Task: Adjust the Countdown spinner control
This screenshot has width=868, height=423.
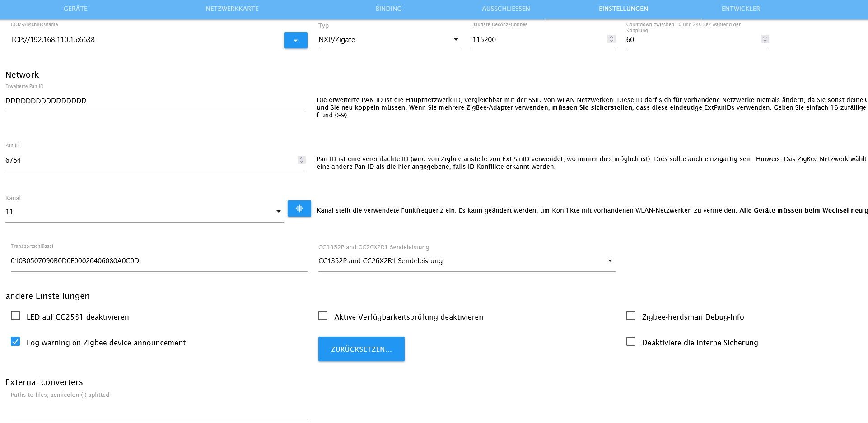Action: (x=765, y=39)
